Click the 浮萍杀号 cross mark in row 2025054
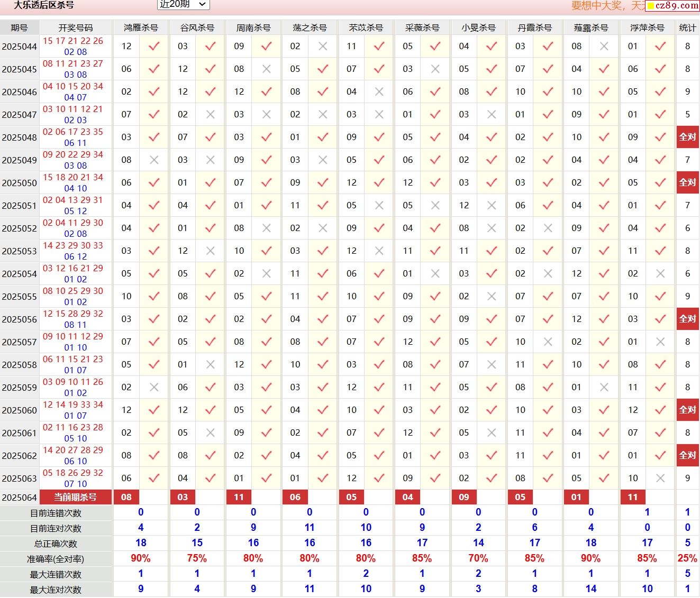 660,274
